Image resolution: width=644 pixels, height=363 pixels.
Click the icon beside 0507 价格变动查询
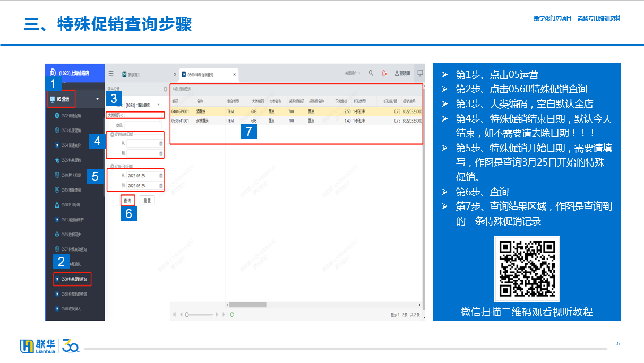point(57,249)
